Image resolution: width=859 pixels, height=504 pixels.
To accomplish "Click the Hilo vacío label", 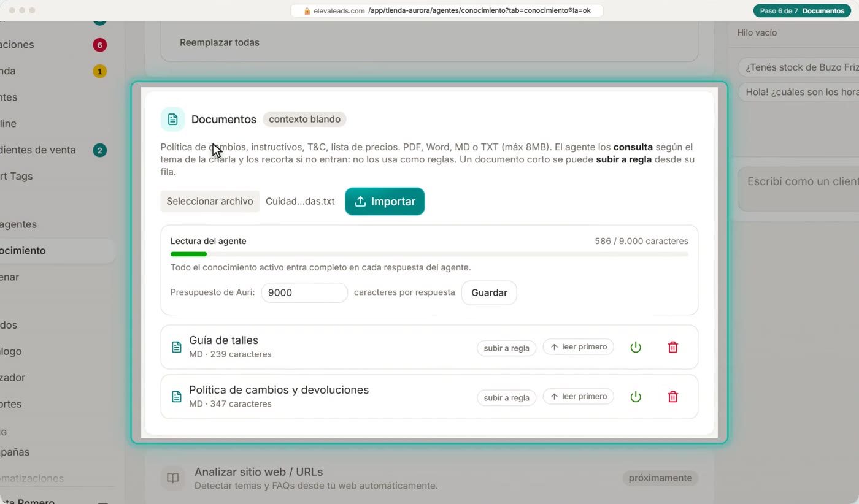I will [757, 32].
